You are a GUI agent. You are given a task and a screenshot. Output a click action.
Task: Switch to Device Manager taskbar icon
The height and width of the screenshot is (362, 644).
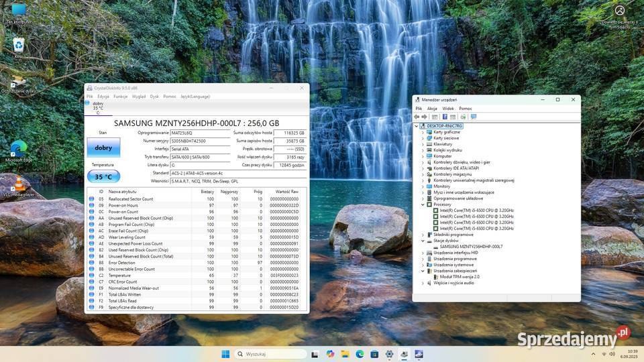[404, 354]
